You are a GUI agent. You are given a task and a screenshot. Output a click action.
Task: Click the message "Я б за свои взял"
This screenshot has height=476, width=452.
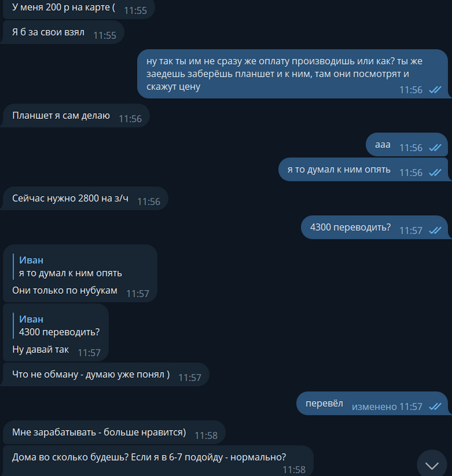[x=48, y=32]
